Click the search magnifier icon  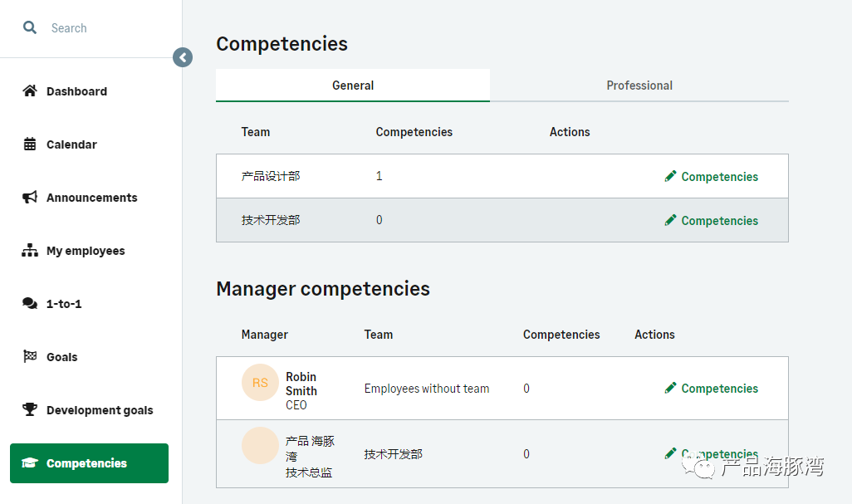(x=30, y=27)
